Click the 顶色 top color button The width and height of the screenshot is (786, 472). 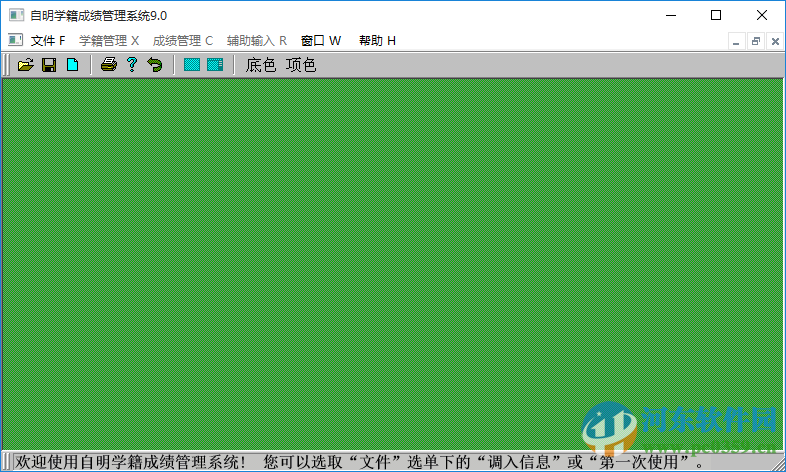tap(301, 65)
